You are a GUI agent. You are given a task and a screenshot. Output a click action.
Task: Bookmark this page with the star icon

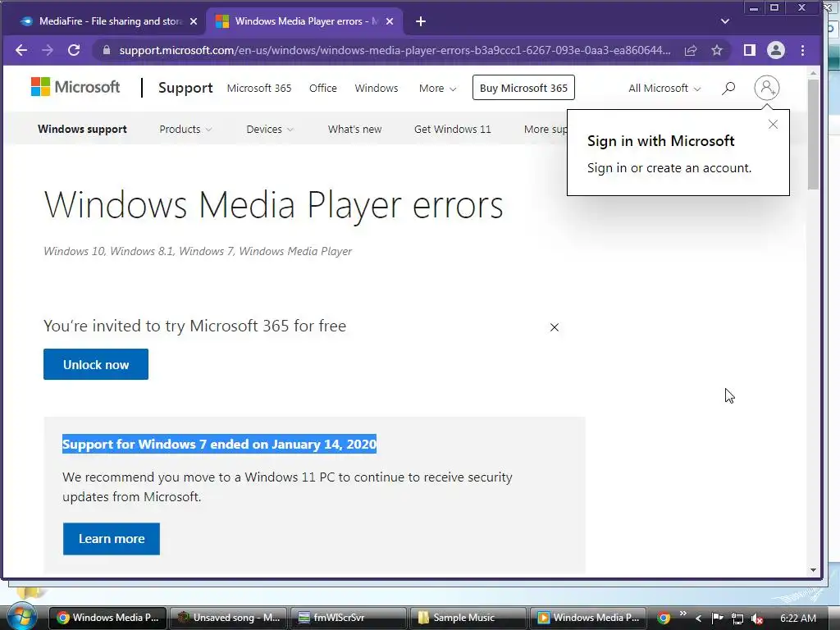point(717,50)
